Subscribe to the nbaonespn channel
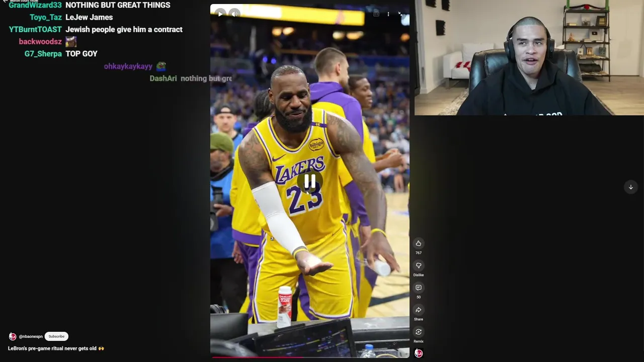The height and width of the screenshot is (362, 644). [x=56, y=336]
